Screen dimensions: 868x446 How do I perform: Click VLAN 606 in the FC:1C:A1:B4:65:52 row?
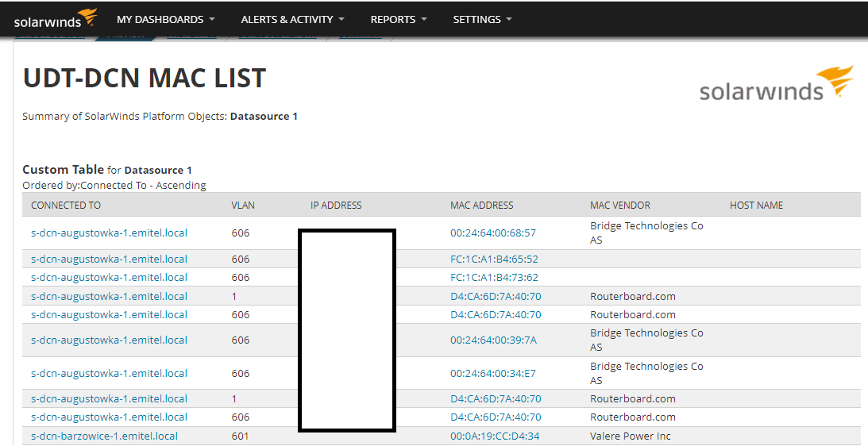click(241, 259)
